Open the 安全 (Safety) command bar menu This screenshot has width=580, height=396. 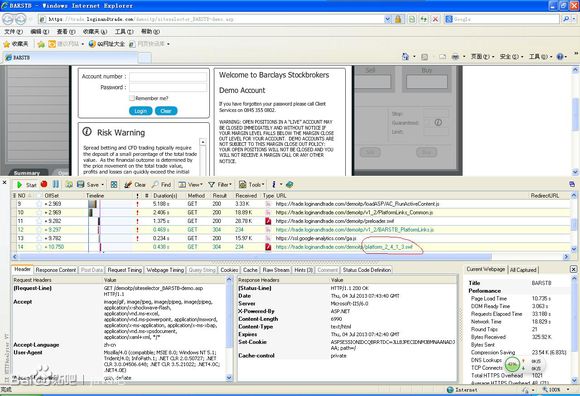[x=511, y=57]
